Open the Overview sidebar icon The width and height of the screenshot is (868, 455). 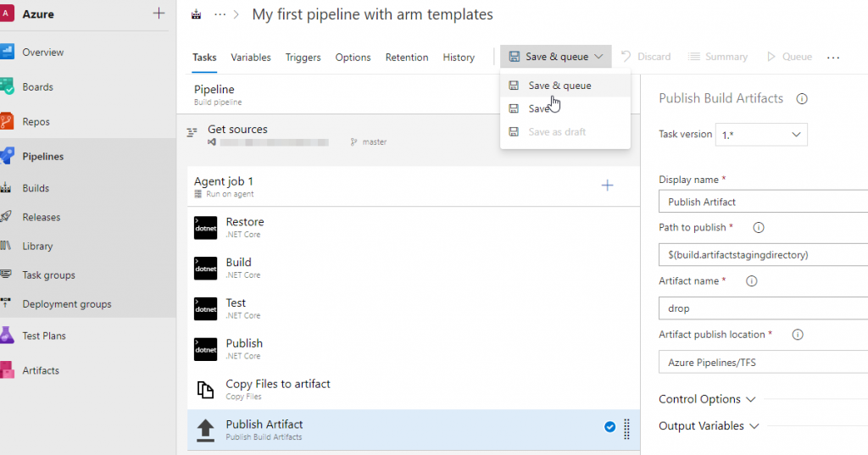tap(7, 52)
